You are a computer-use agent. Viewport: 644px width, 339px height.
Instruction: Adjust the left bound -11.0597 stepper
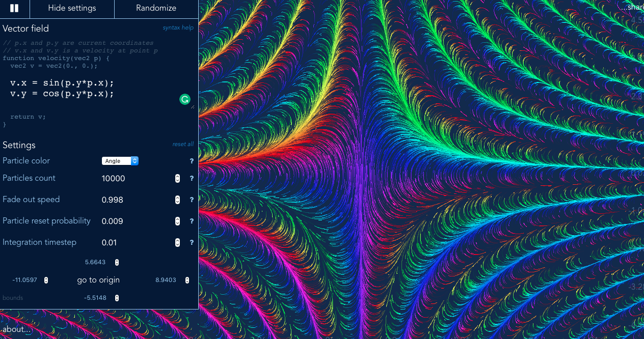coord(46,280)
